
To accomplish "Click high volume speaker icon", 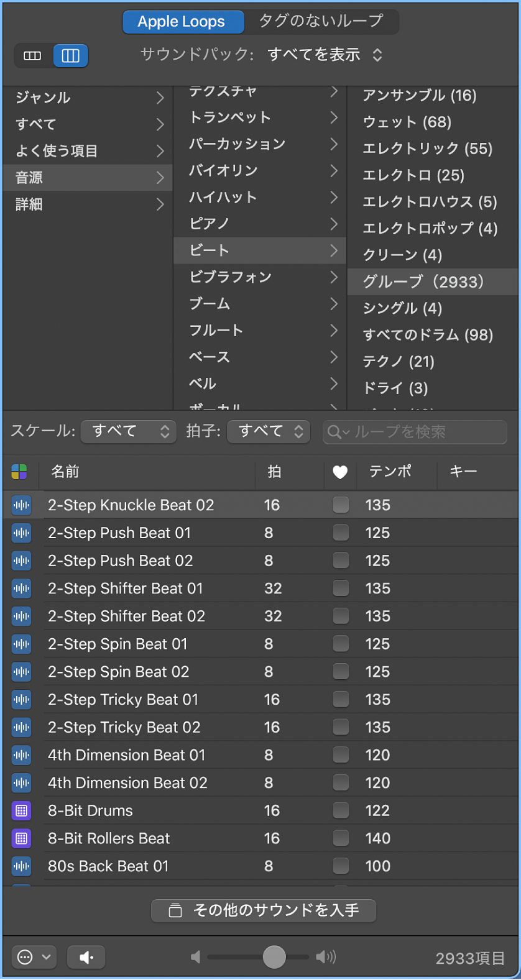I will tap(326, 957).
